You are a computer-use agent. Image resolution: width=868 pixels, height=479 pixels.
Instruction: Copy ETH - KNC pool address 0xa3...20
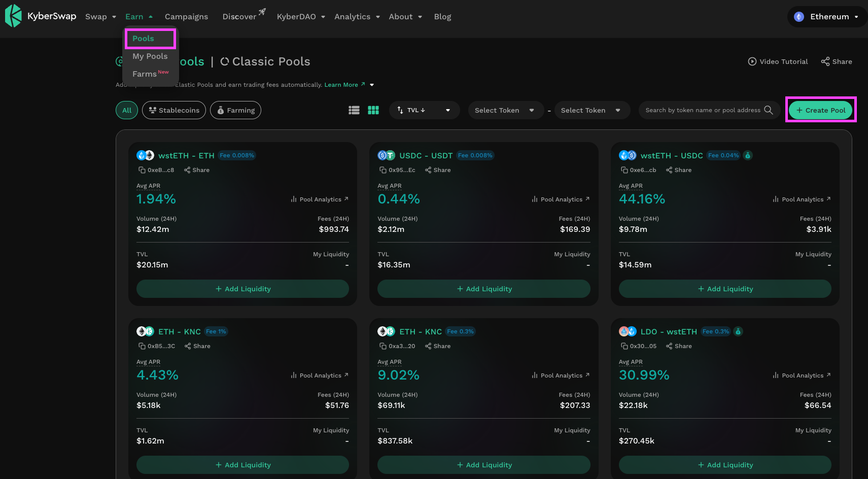click(383, 346)
